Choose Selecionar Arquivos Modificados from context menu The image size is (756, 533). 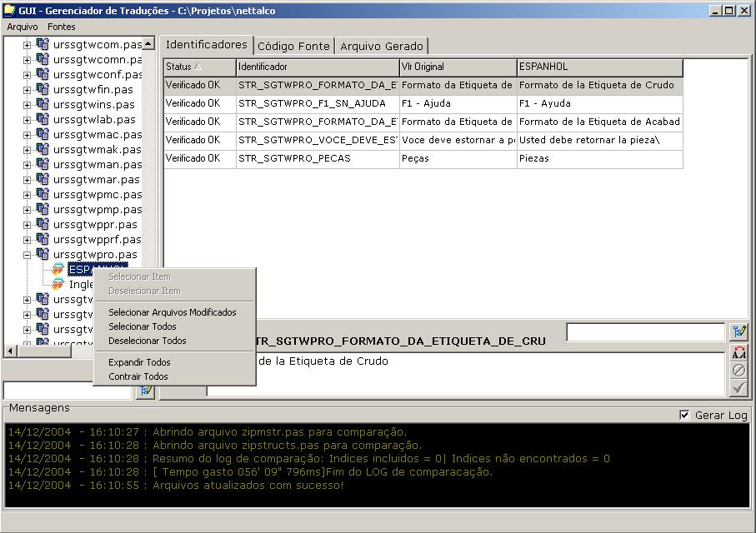[x=173, y=312]
